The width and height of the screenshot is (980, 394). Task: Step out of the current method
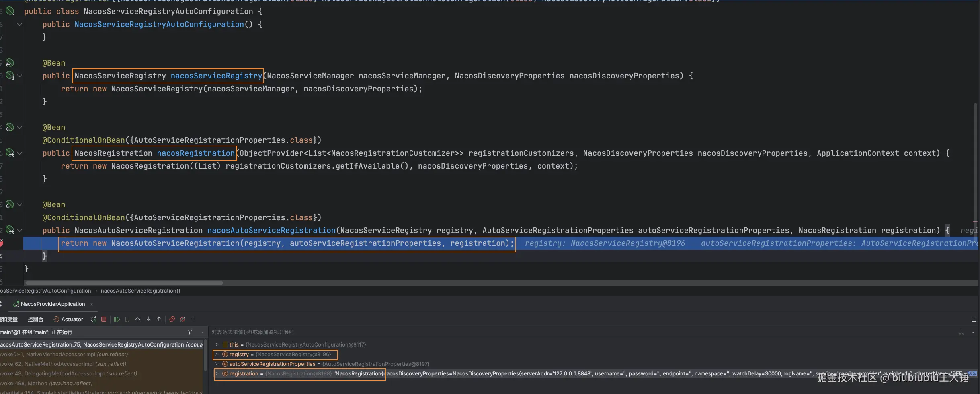(x=159, y=319)
